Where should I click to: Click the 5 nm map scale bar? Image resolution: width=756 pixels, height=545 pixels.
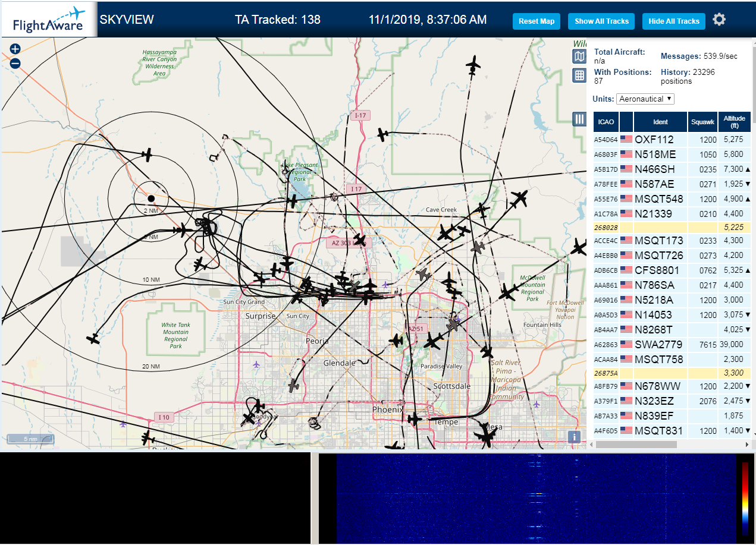[x=30, y=439]
